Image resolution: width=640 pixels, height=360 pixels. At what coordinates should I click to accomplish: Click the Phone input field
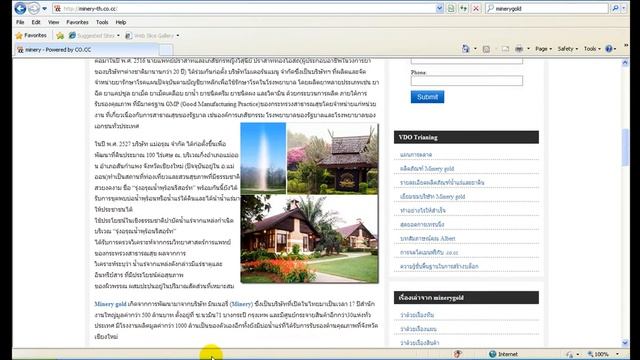point(467,81)
